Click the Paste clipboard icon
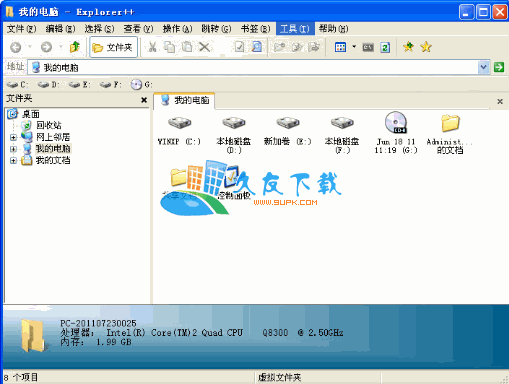 (x=187, y=47)
